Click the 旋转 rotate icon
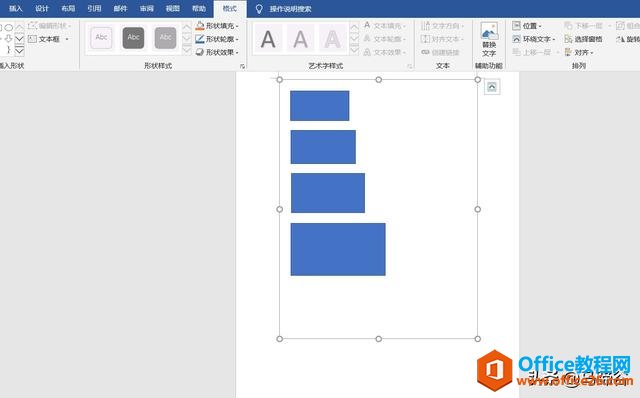 point(621,39)
